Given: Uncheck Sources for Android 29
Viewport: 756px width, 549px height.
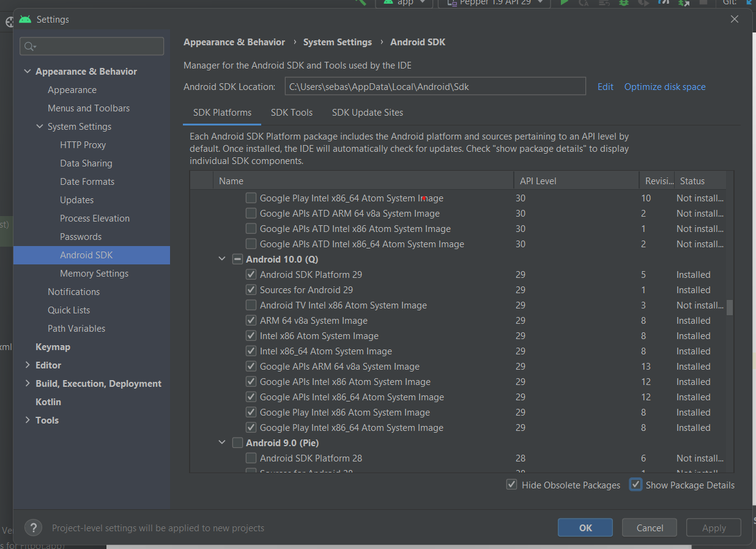Looking at the screenshot, I should point(251,290).
